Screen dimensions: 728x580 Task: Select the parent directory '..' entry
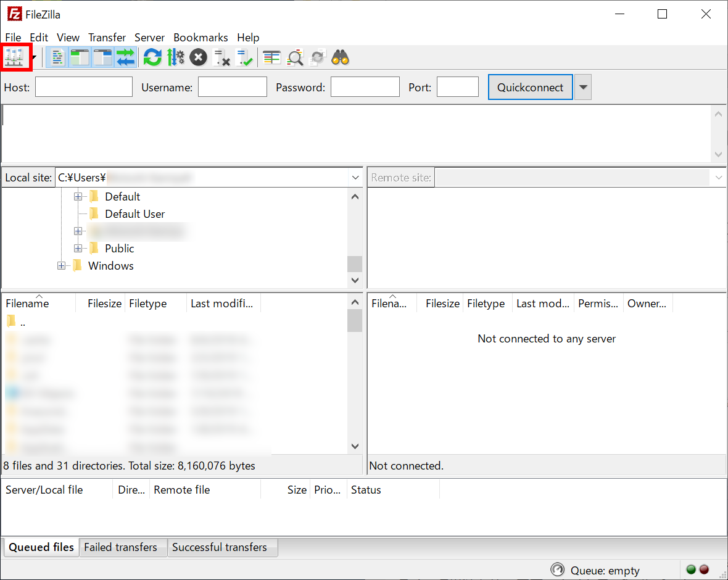pyautogui.click(x=16, y=321)
